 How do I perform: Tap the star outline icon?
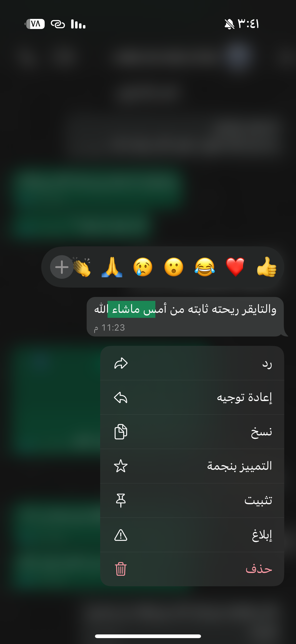pyautogui.click(x=121, y=466)
